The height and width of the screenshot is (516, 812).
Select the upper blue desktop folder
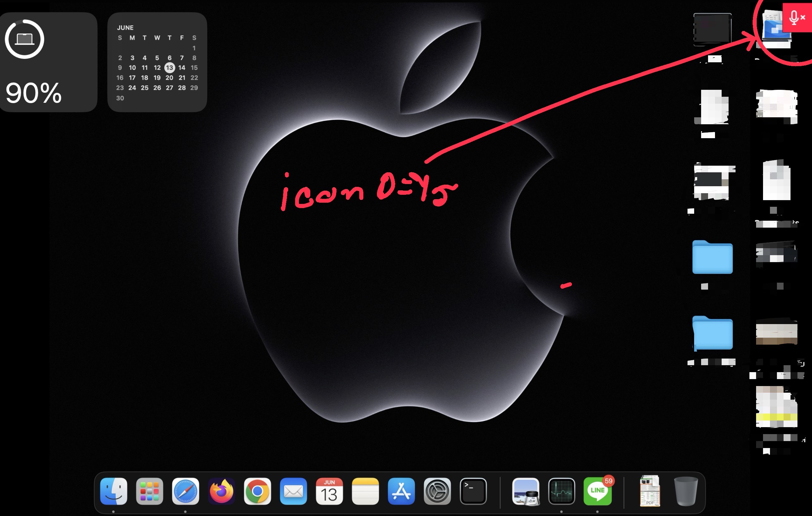(x=712, y=257)
